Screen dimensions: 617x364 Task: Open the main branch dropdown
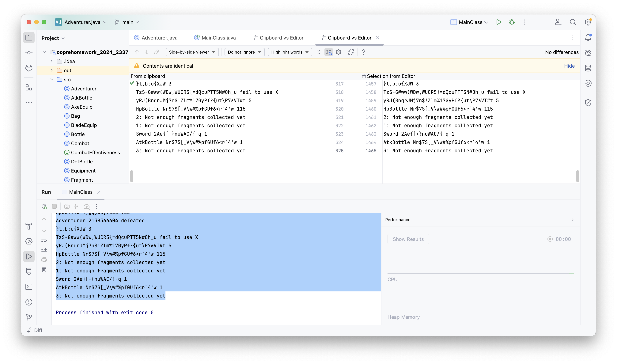pos(127,22)
